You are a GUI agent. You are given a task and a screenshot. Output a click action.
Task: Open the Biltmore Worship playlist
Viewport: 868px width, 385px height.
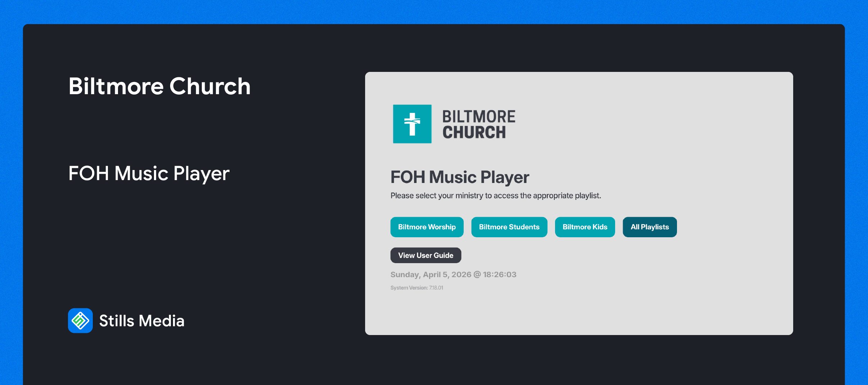427,227
